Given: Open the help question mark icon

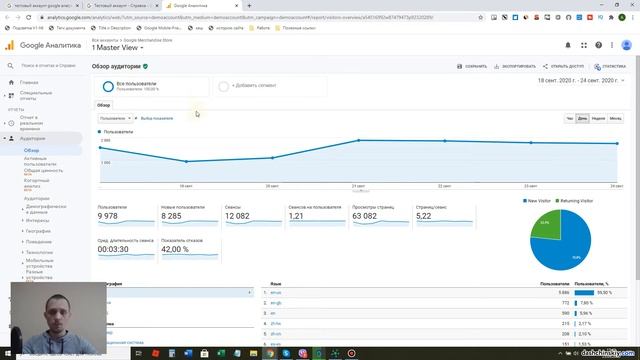Looking at the screenshot, I should (x=598, y=45).
